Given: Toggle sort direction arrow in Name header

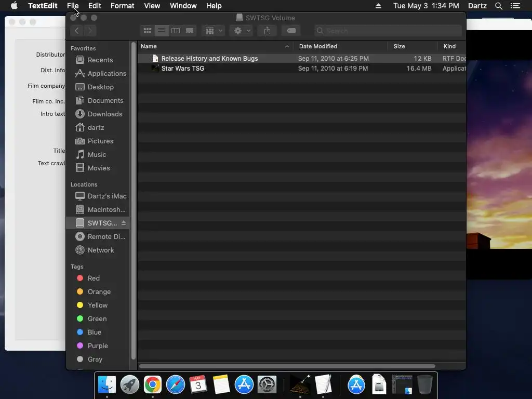Looking at the screenshot, I should point(287,46).
